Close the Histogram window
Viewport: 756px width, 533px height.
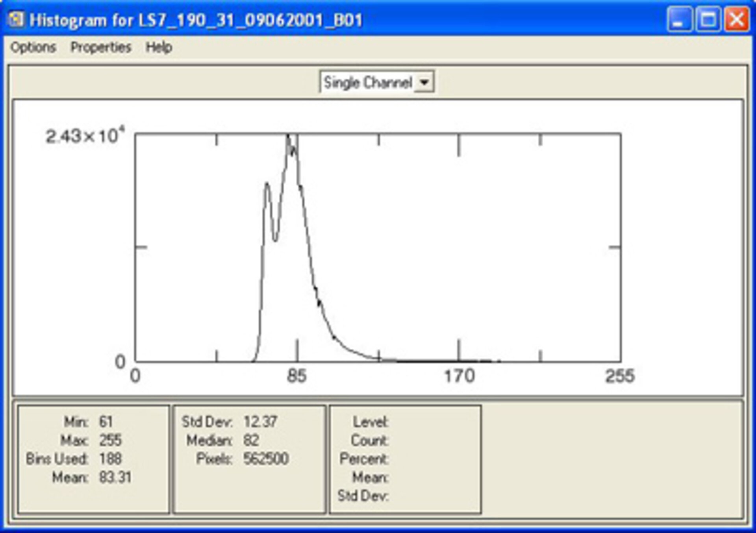(x=736, y=19)
